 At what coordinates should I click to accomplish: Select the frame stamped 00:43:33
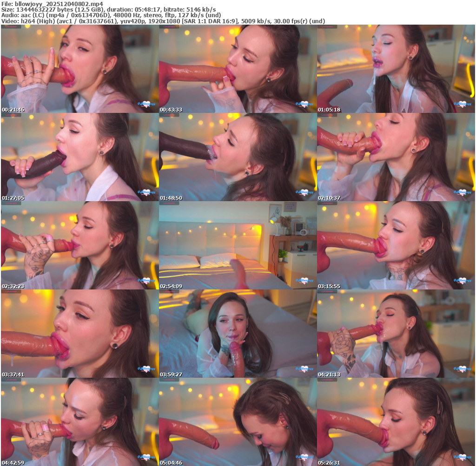click(x=238, y=69)
